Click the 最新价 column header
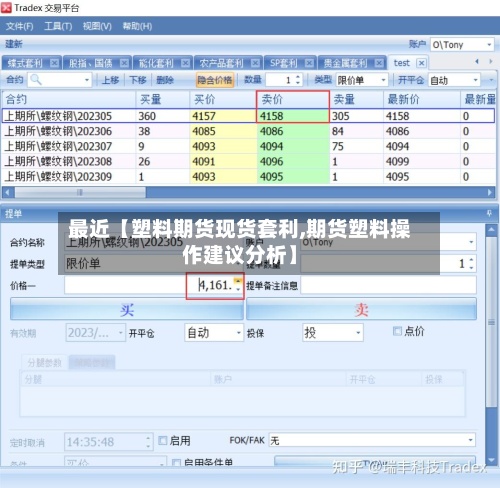The width and height of the screenshot is (500, 488). 422,99
